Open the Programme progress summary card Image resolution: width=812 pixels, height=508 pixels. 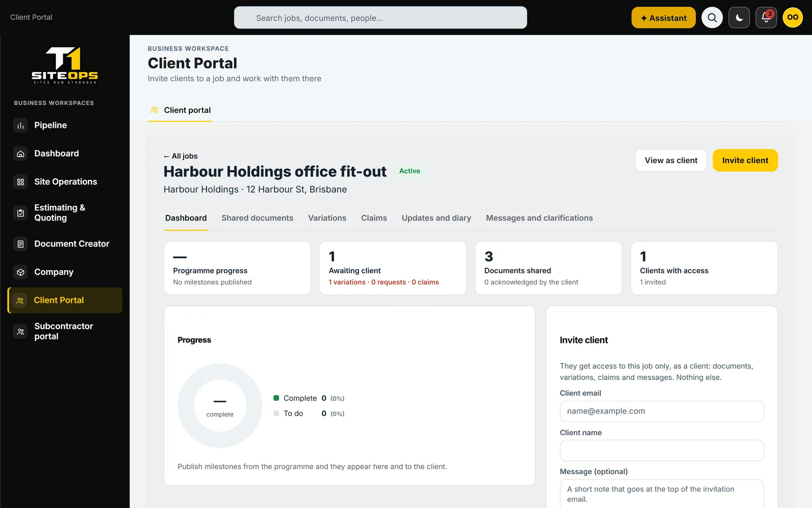point(238,268)
